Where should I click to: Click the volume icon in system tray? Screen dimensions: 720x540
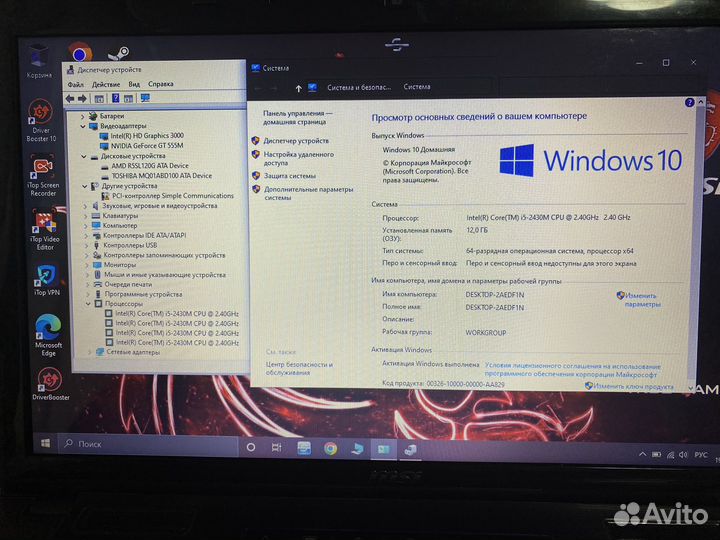[683, 455]
